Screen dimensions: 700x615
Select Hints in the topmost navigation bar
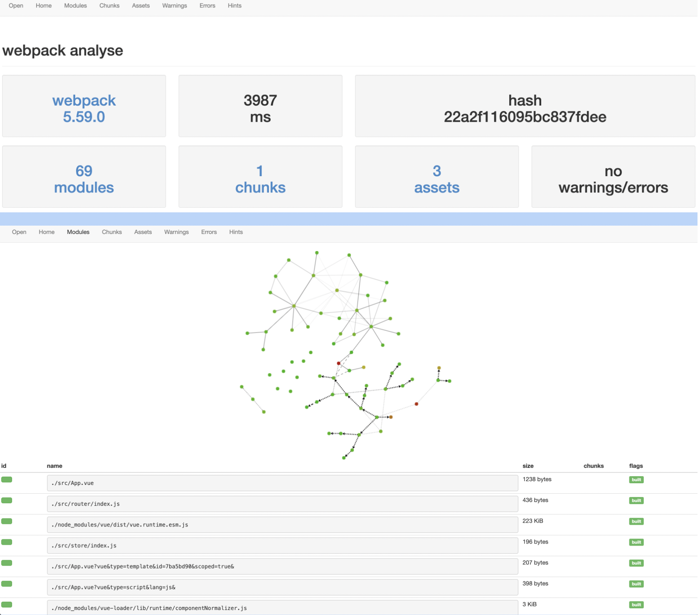coord(234,6)
